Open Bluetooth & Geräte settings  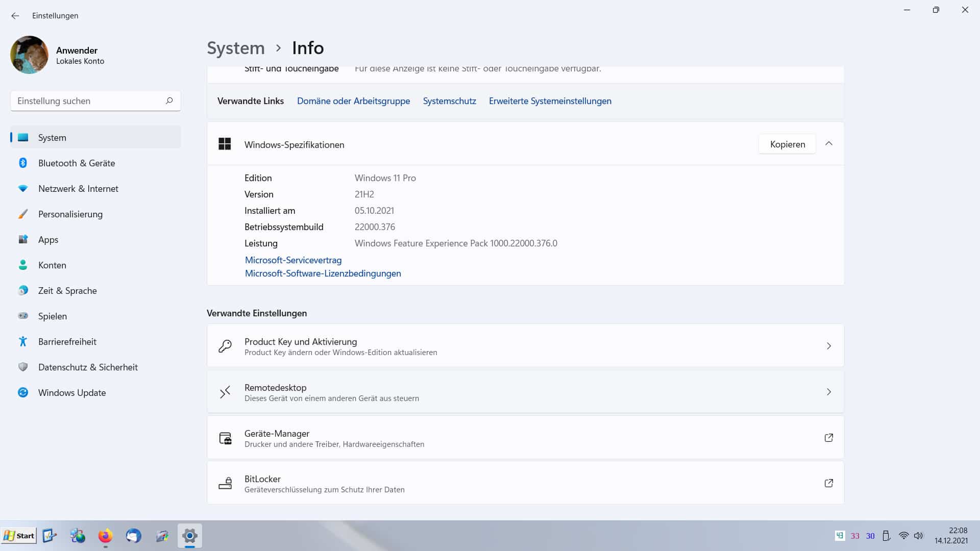coord(95,163)
